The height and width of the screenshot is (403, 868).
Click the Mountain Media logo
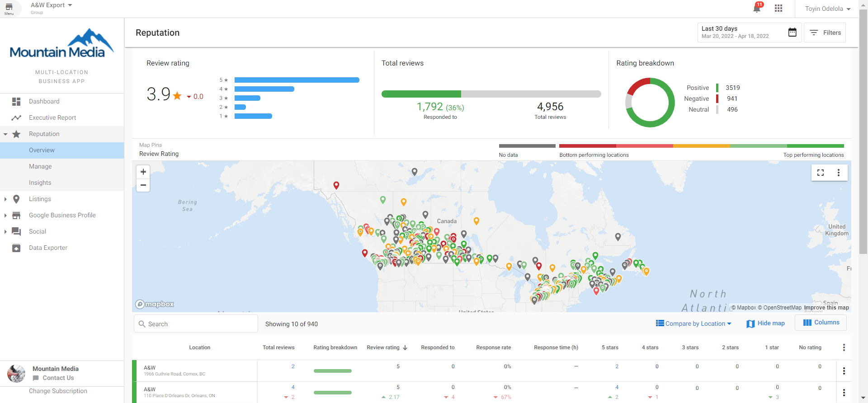[x=62, y=44]
